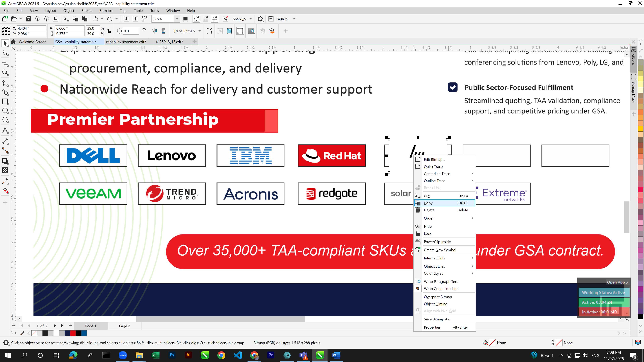Screen dimensions: 644x362
Task: Toggle show rulers button
Action: (196, 19)
